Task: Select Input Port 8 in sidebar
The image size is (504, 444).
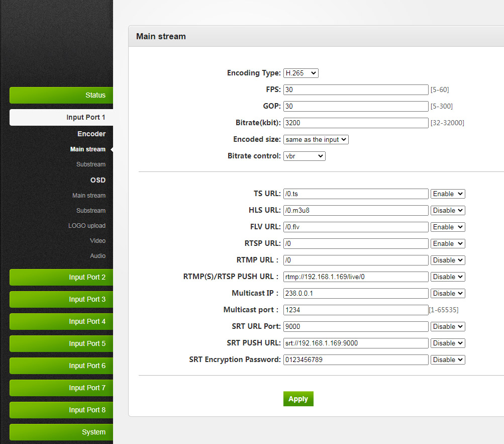Action: (x=61, y=410)
